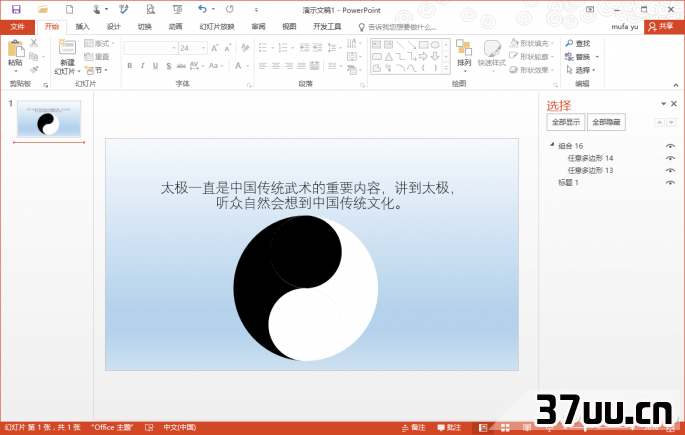Open 形状轮廓 shape outline dropdown
Viewport: 685px width, 435px height.
click(532, 56)
